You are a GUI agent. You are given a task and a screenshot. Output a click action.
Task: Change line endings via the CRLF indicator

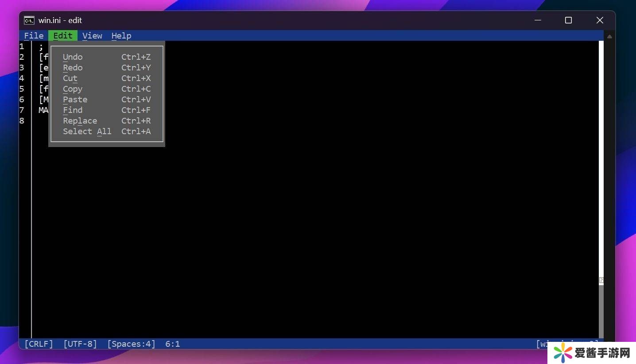coord(39,344)
